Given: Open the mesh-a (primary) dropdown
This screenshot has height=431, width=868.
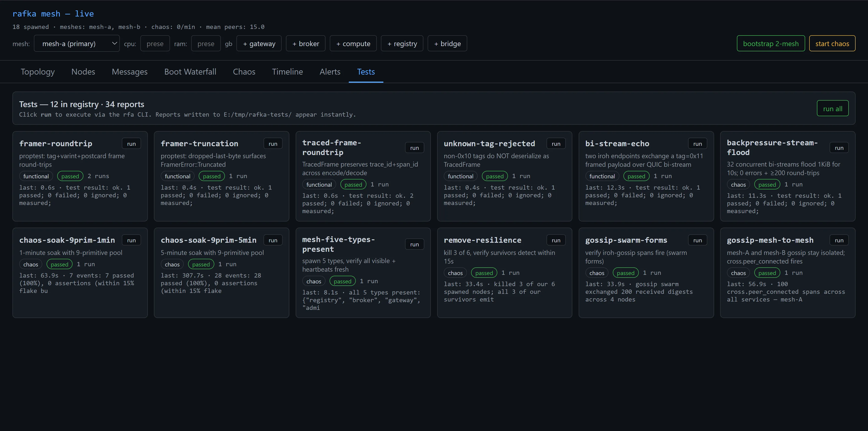Looking at the screenshot, I should (76, 43).
